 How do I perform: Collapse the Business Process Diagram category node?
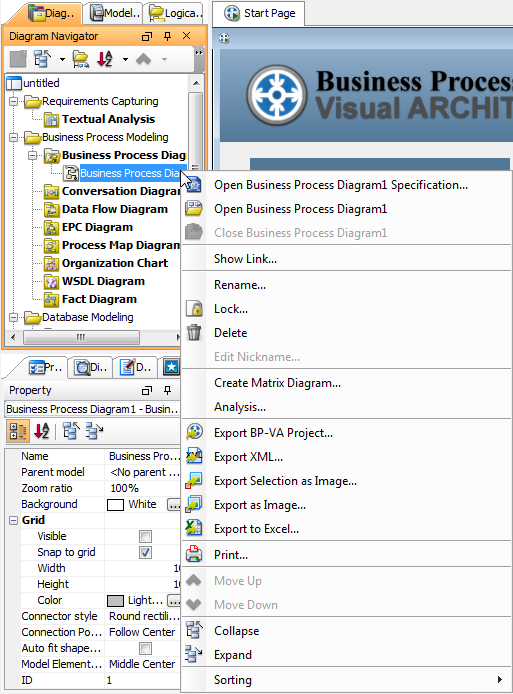tap(32, 155)
